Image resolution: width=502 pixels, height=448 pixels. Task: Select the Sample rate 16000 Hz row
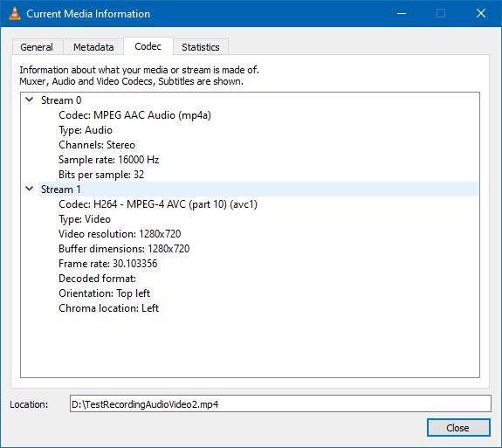(109, 160)
